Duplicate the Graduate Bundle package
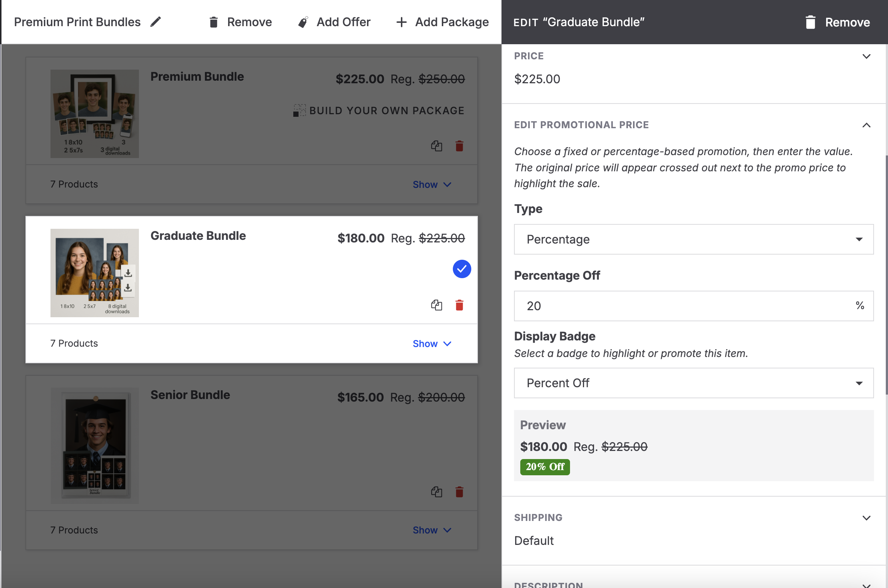This screenshot has height=588, width=888. pos(436,305)
